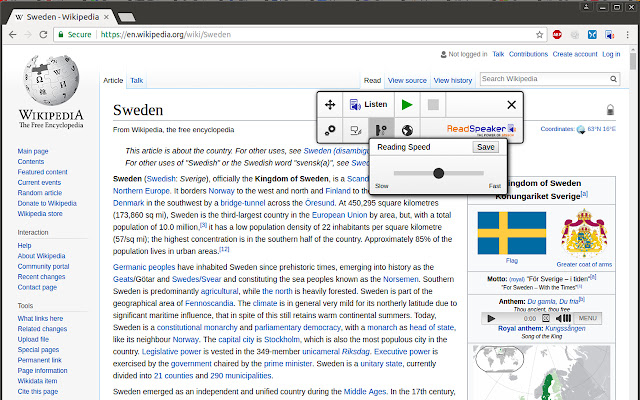Open Random article in sidebar

click(40, 193)
